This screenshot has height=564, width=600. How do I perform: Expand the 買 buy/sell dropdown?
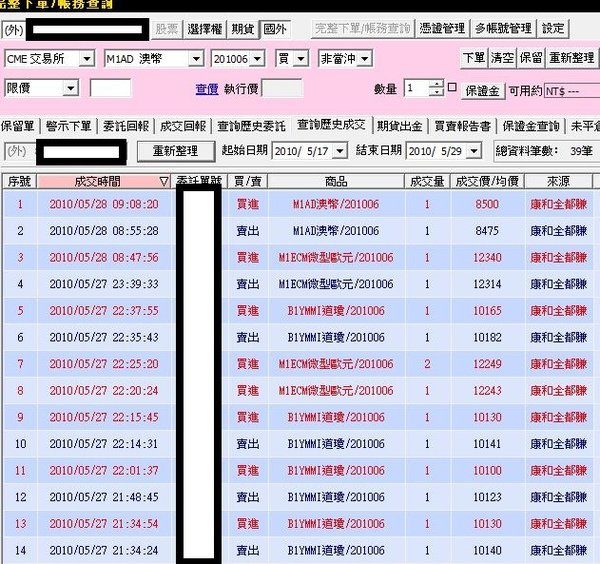301,59
